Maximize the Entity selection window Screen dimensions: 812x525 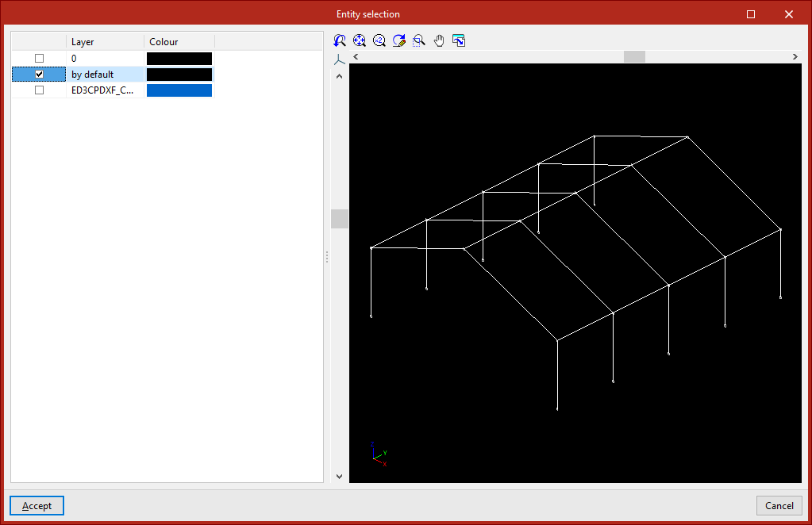tap(751, 14)
